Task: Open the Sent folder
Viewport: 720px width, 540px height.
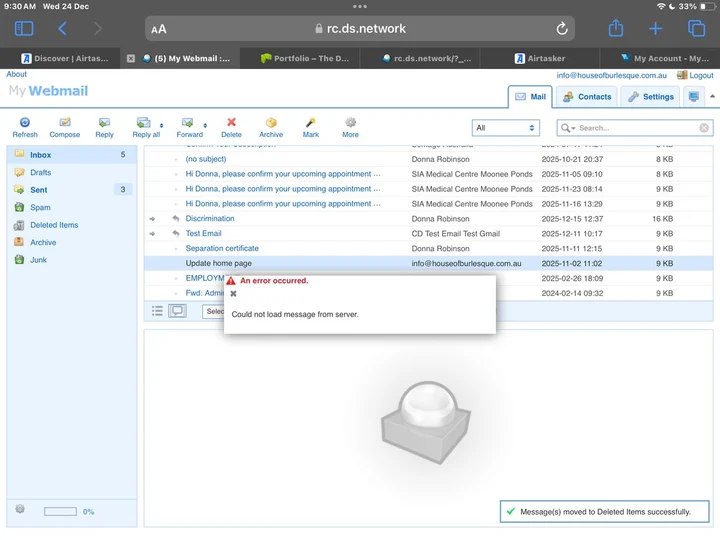Action: click(x=72, y=190)
